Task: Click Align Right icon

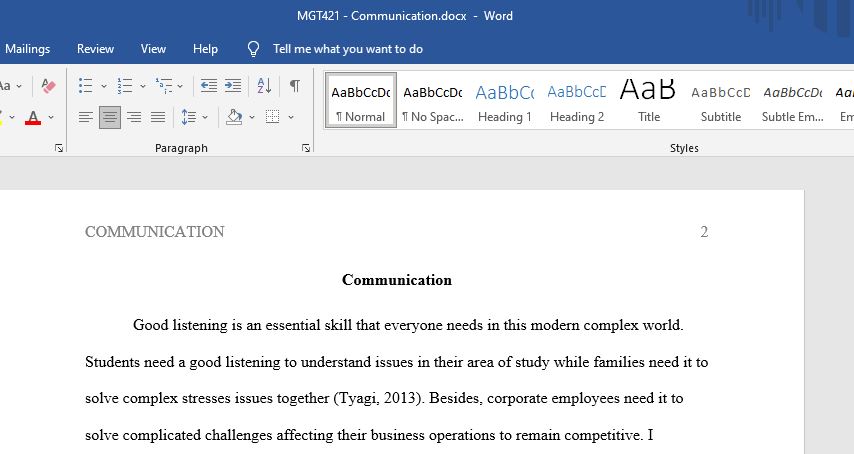Action: coord(134,117)
